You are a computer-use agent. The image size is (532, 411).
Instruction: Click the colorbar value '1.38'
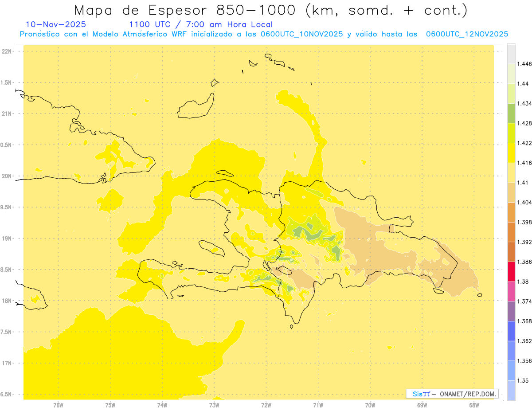523,282
